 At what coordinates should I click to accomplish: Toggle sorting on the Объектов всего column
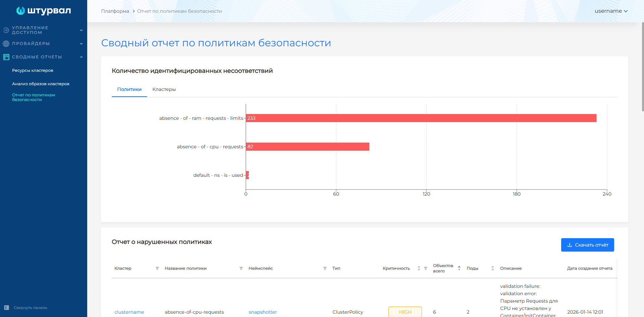point(459,268)
